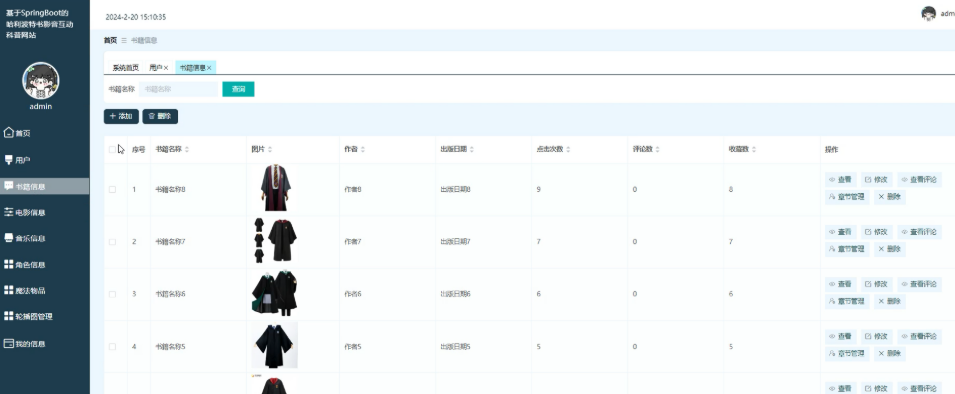The width and height of the screenshot is (955, 394).
Task: Click the admin avatar in the sidebar
Action: (x=41, y=80)
